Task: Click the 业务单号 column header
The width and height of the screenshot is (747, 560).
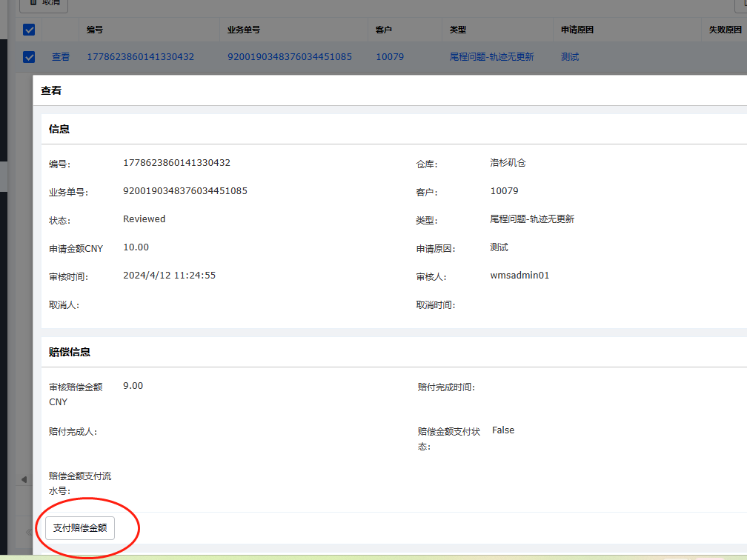Action: point(244,30)
